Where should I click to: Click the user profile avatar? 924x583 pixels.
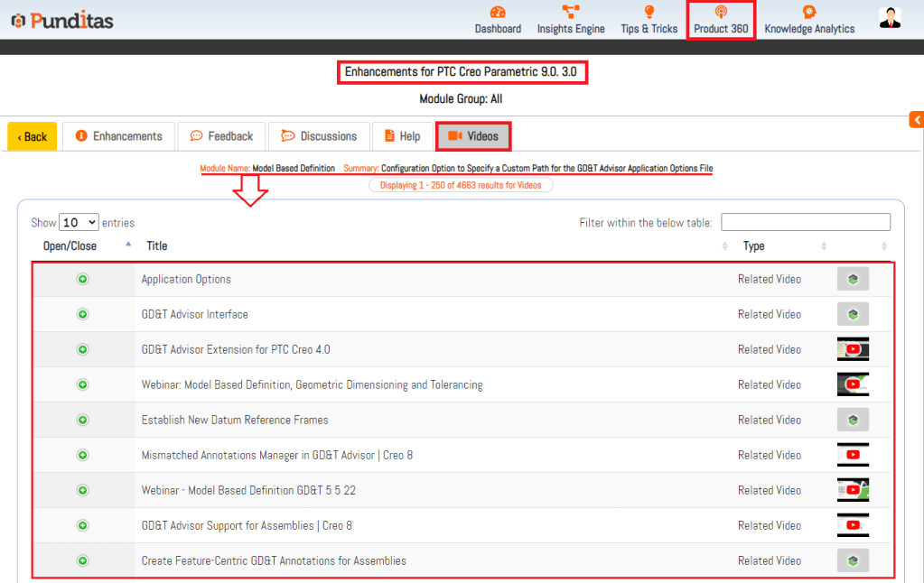click(890, 18)
